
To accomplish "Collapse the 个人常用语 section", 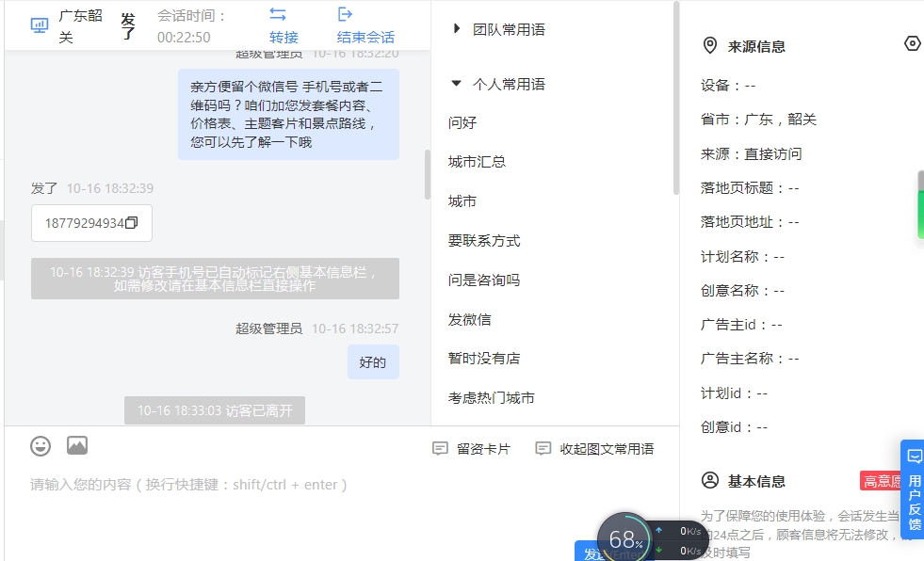I will [x=456, y=84].
